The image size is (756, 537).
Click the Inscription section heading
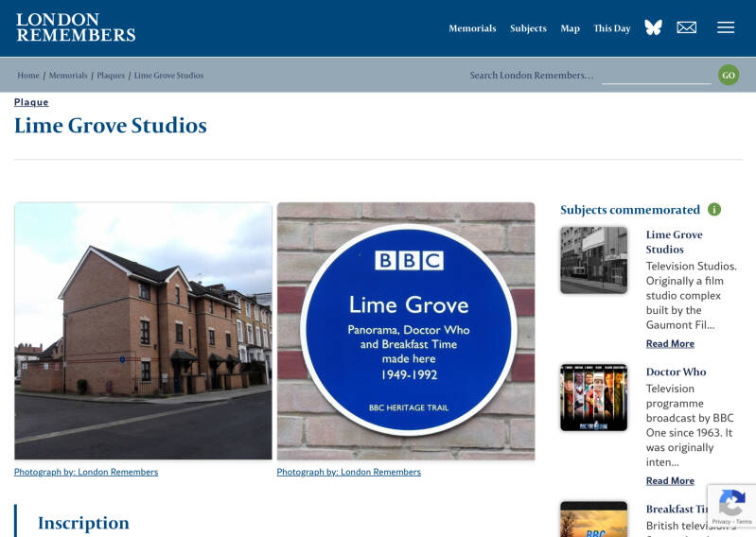point(83,523)
